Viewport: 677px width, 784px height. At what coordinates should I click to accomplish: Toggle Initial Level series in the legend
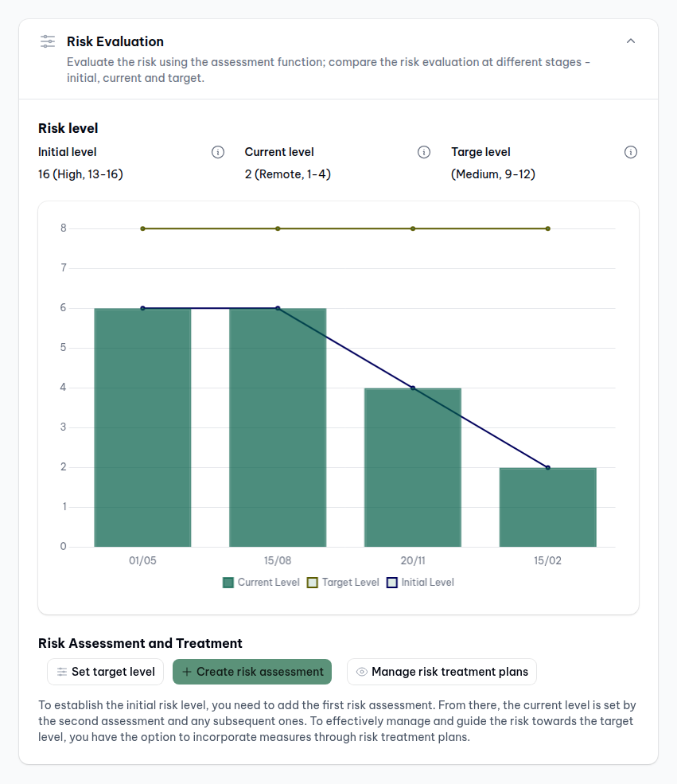(x=420, y=583)
